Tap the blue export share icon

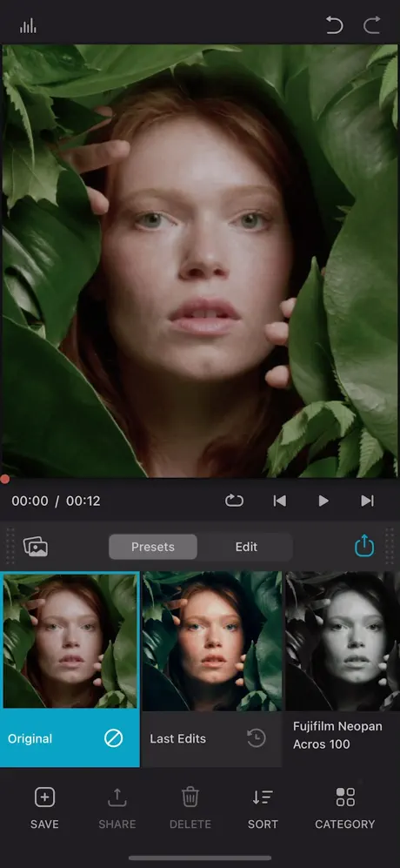pos(364,546)
